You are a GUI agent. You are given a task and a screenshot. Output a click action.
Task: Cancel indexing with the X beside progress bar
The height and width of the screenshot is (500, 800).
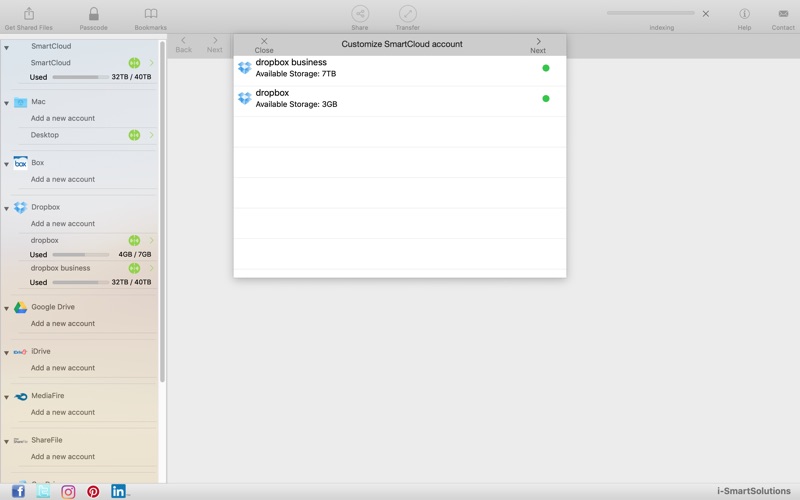coord(705,14)
